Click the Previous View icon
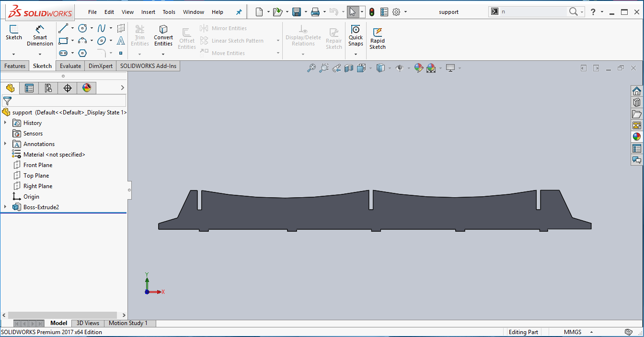Image resolution: width=644 pixels, height=337 pixels. click(x=336, y=68)
